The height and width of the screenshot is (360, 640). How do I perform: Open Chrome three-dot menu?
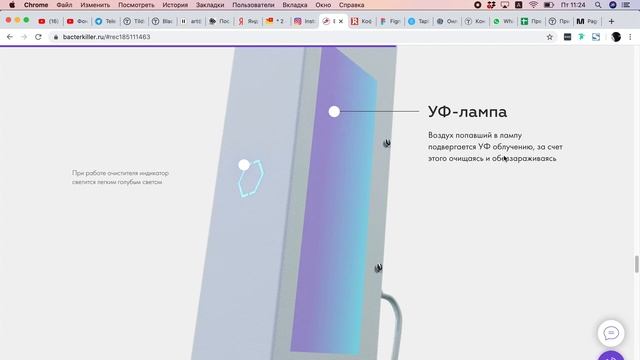tap(630, 37)
